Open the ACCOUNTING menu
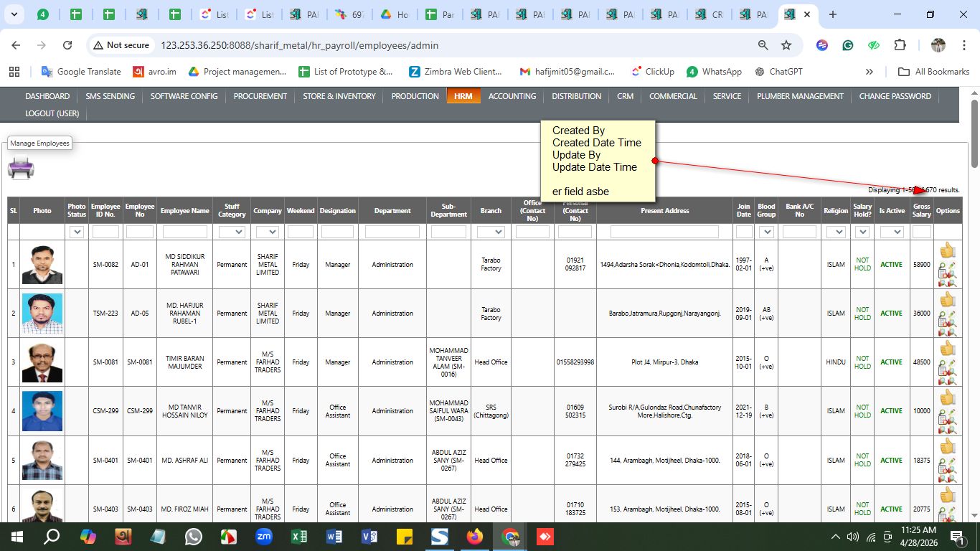Viewport: 980px width, 551px height. (x=512, y=96)
